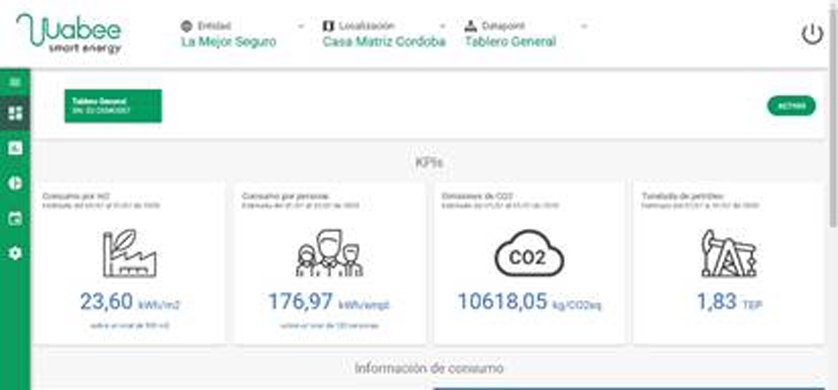This screenshot has height=390, width=838.
Task: Open the settings gear in sidebar
Action: (x=15, y=253)
